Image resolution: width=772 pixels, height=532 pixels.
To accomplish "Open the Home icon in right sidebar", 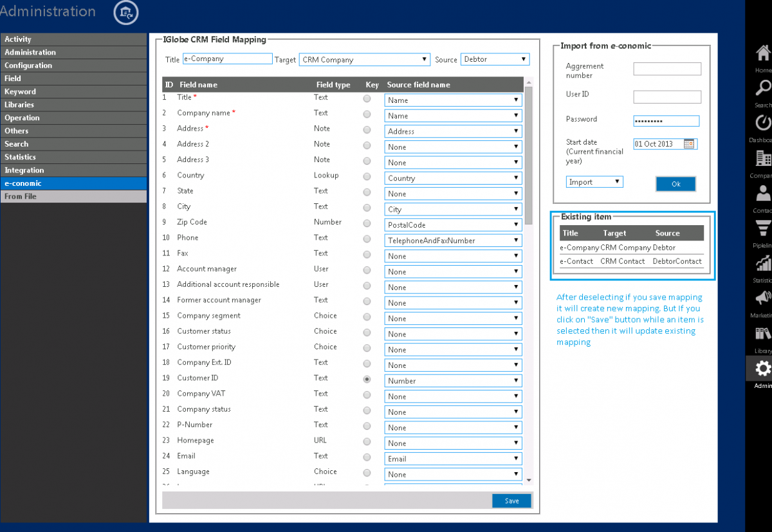I will 763,54.
